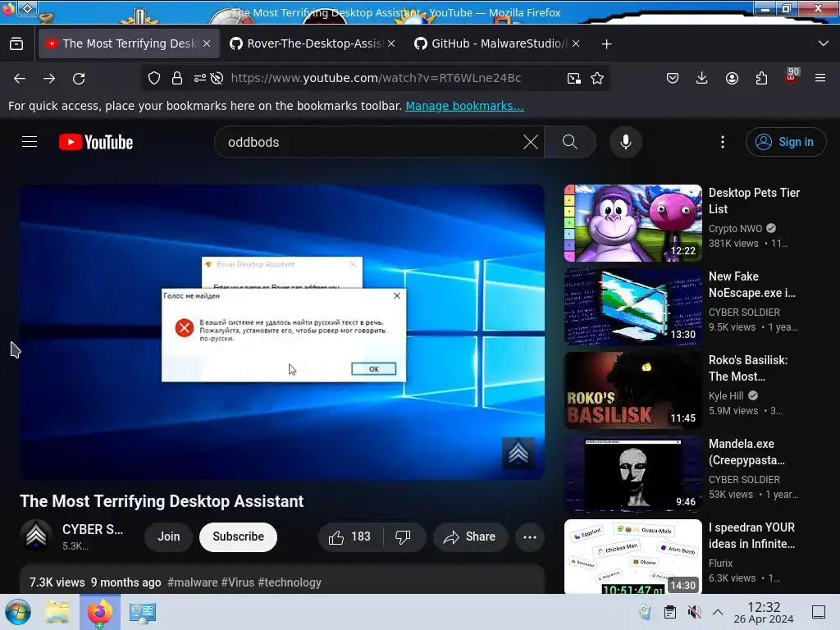Click channel watermark in video corner
840x630 pixels.
(x=518, y=453)
